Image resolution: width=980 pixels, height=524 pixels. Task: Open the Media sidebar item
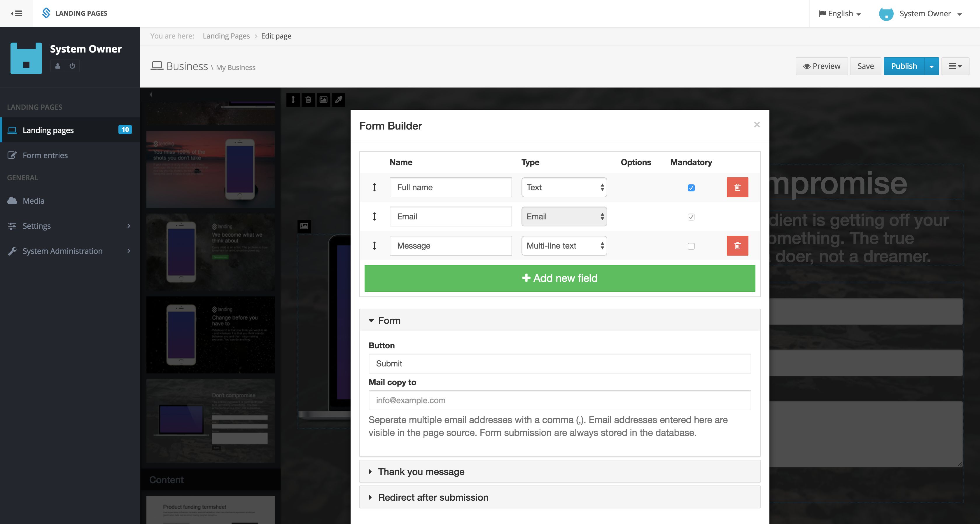tap(34, 200)
